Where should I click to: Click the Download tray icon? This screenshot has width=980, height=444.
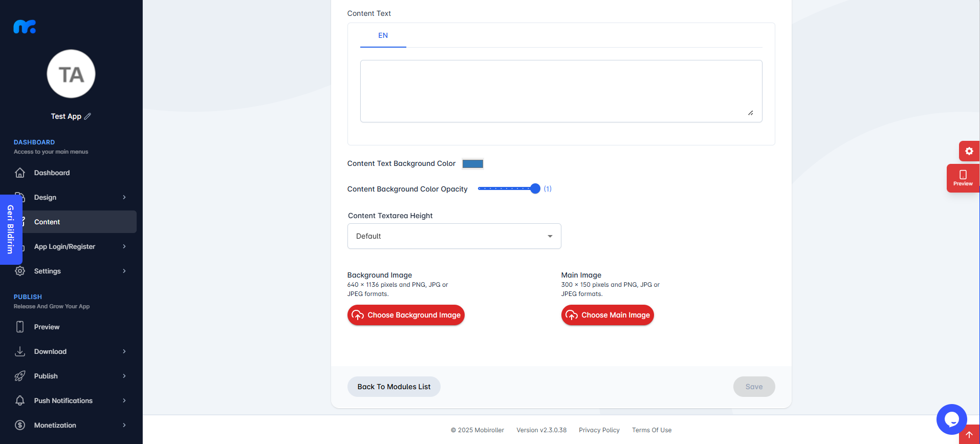[20, 351]
